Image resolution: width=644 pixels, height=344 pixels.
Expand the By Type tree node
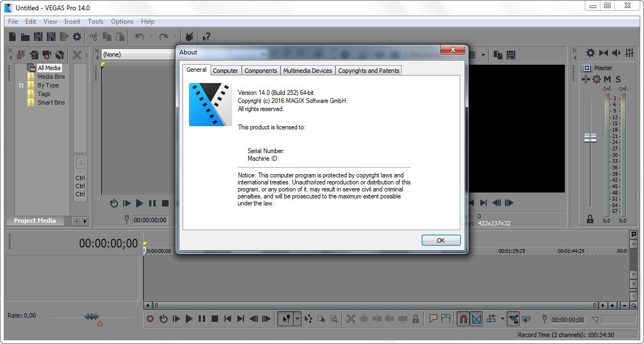[22, 86]
